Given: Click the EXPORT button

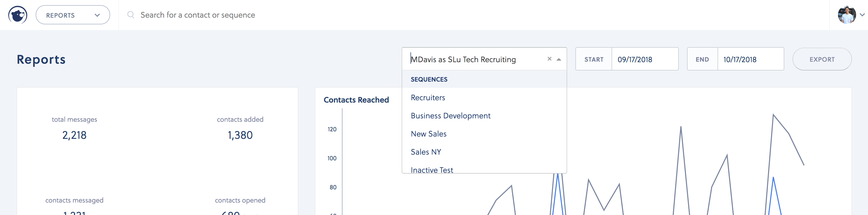Looking at the screenshot, I should 822,59.
